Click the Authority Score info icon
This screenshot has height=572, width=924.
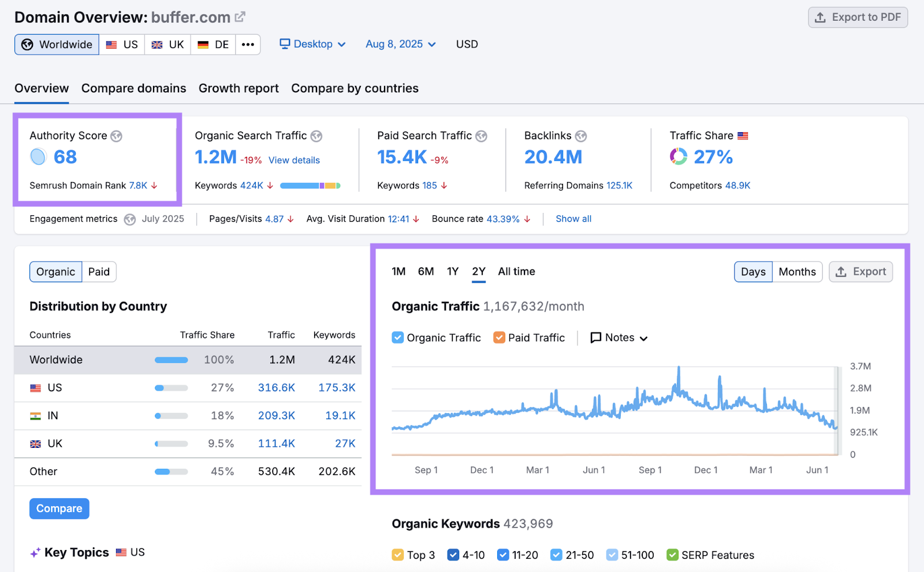point(117,136)
